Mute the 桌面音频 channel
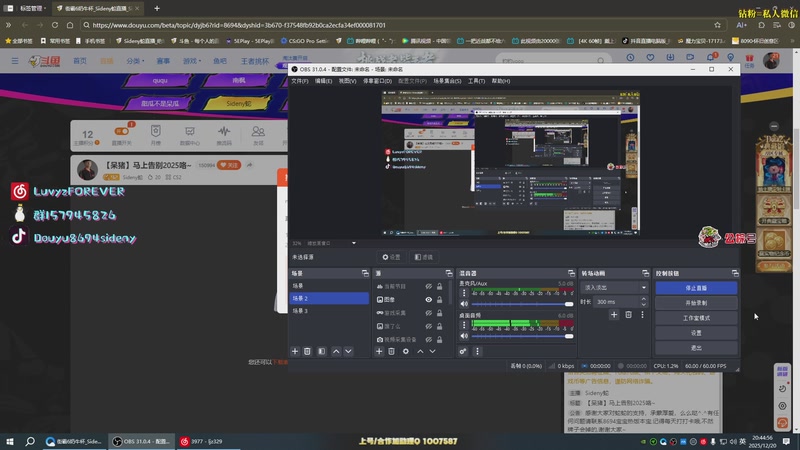Screen dimensions: 800x450 click(x=464, y=336)
